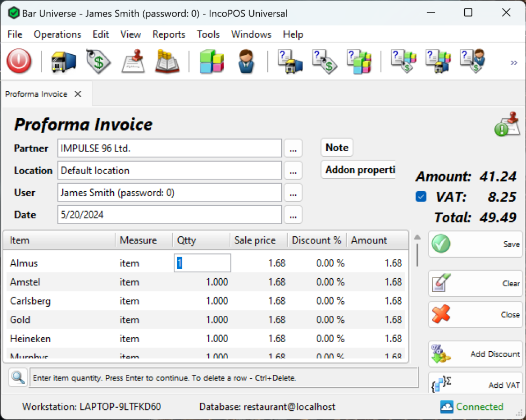Open the delivery truck purchase icon
This screenshot has height=420, width=526.
pos(63,61)
